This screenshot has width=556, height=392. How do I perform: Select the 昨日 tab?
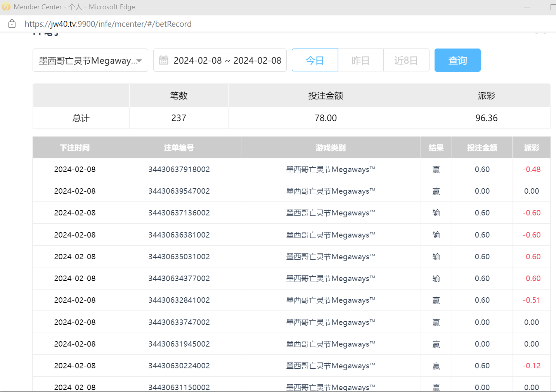pyautogui.click(x=360, y=60)
